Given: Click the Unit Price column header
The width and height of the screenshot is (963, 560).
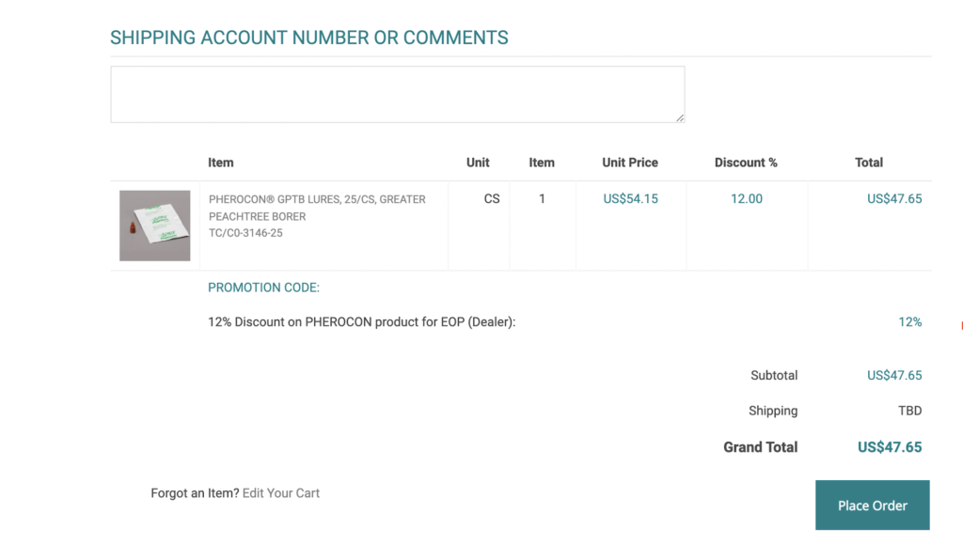Looking at the screenshot, I should click(630, 162).
